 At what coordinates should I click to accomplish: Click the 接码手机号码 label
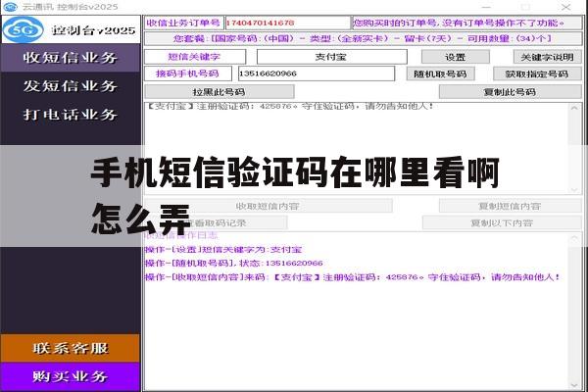188,73
